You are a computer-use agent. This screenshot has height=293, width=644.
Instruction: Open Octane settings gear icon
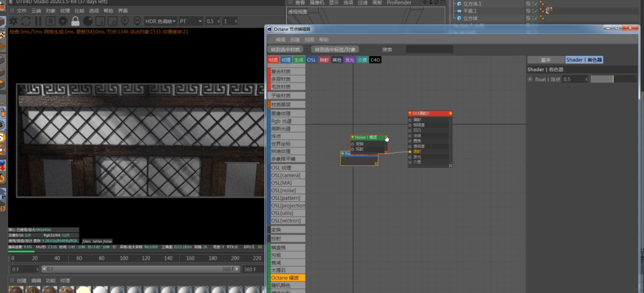(63, 21)
